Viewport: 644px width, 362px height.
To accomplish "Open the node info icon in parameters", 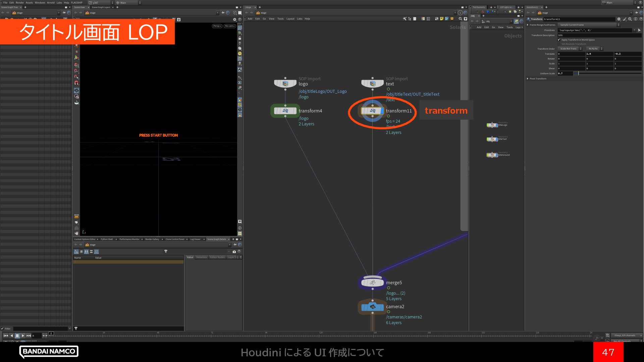I will (636, 19).
